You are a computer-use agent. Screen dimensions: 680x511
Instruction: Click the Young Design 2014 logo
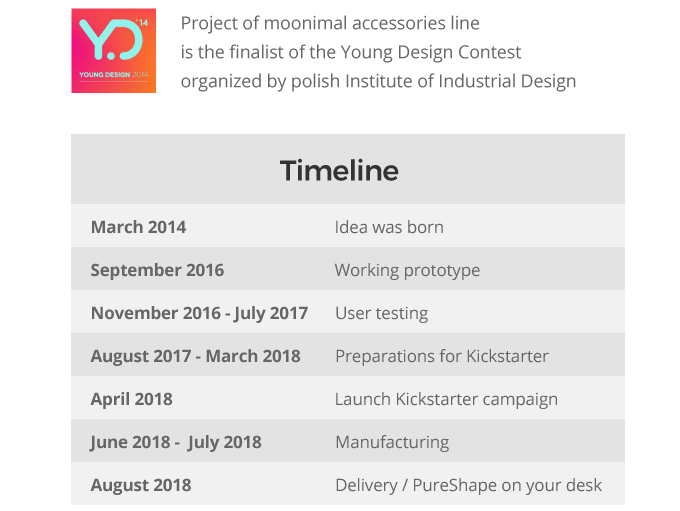[x=114, y=51]
